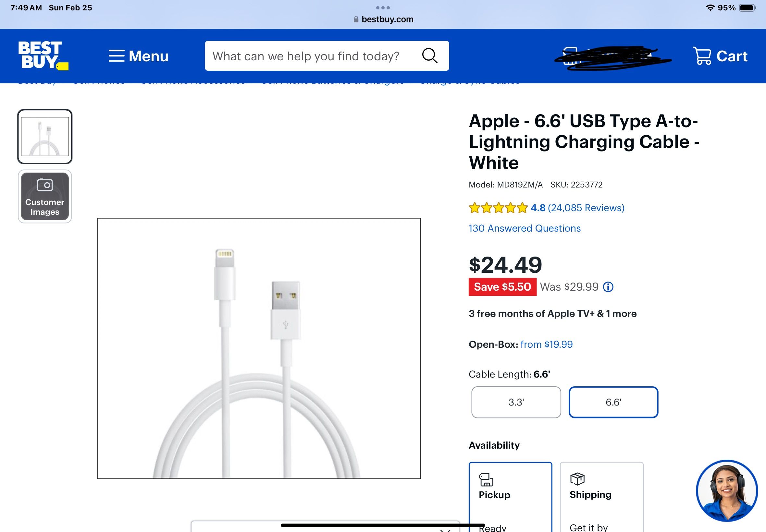This screenshot has width=766, height=532.
Task: Open the hamburger Menu
Action: click(x=138, y=56)
